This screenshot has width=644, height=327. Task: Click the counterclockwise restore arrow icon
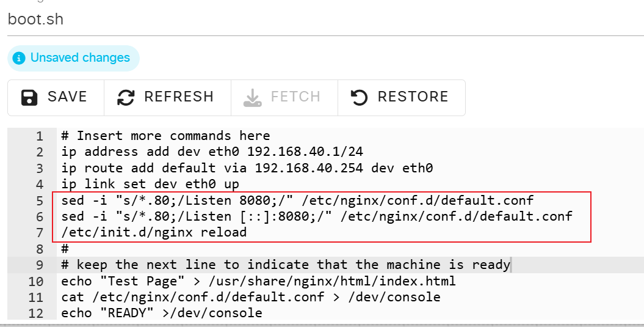click(360, 98)
